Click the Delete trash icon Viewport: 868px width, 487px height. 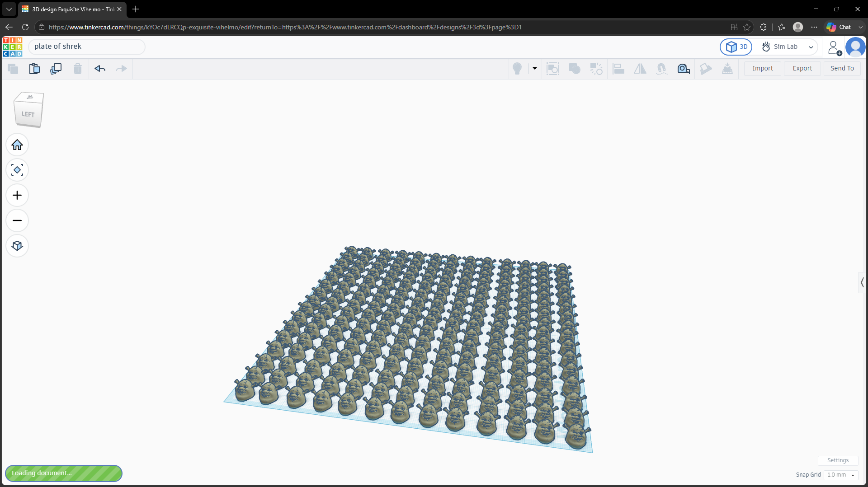pos(78,69)
